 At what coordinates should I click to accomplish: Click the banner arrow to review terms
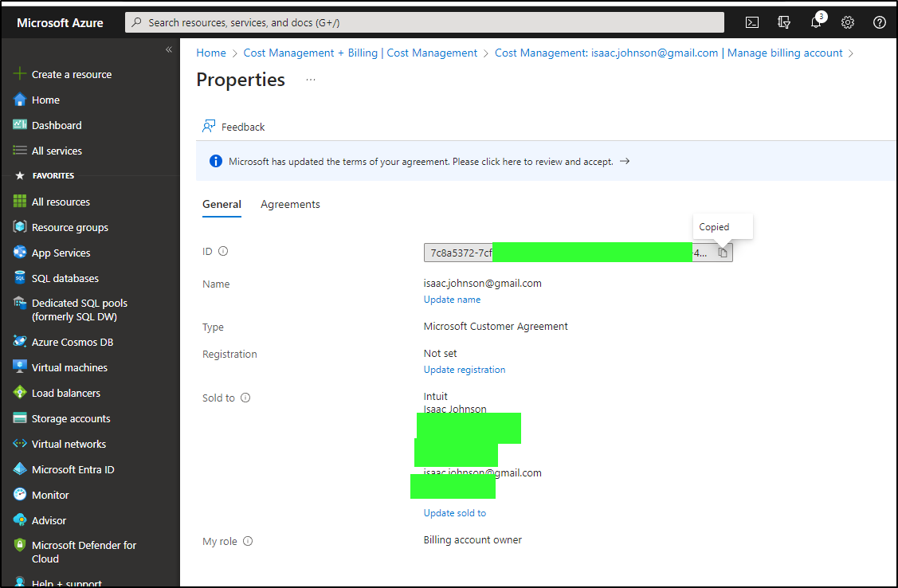pos(625,161)
